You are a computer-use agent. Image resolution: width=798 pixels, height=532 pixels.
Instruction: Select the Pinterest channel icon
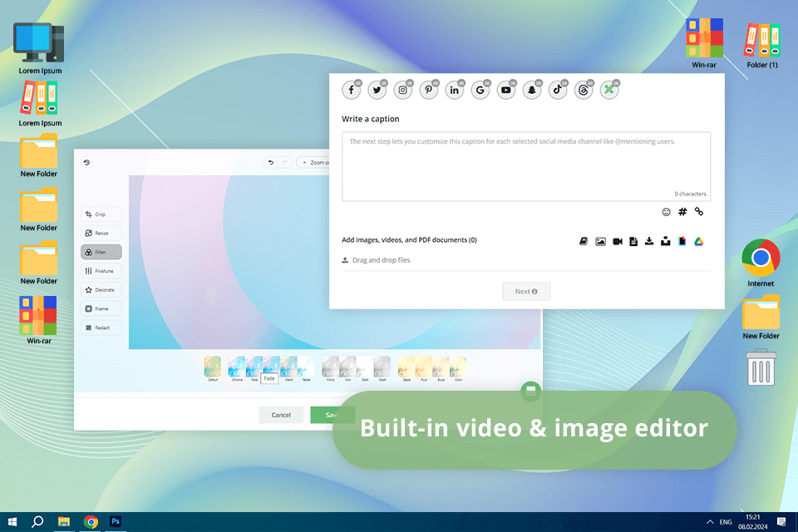429,90
